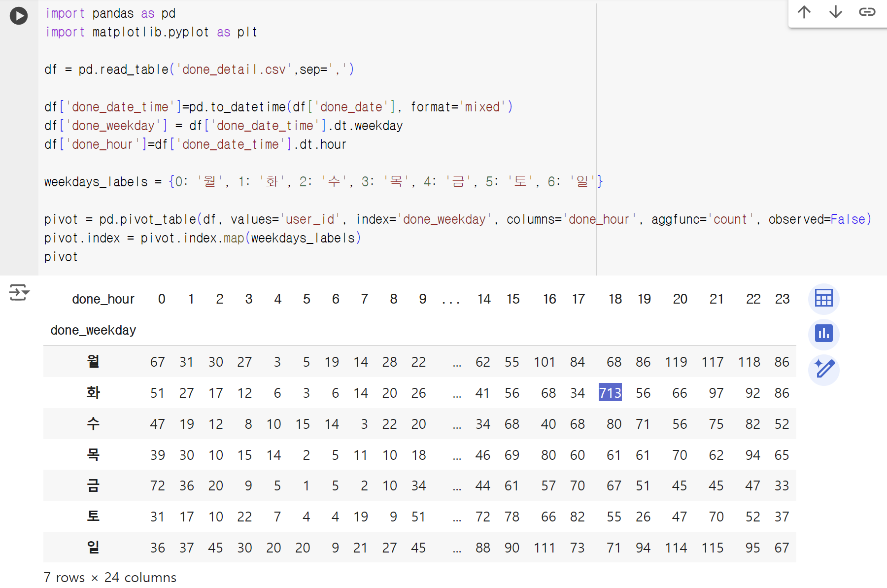This screenshot has height=588, width=887.
Task: Select the 수 row label
Action: (93, 423)
